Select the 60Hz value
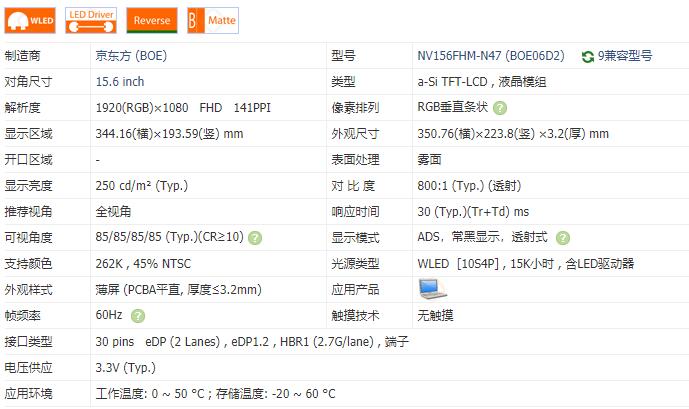This screenshot has width=689, height=409. tap(109, 315)
